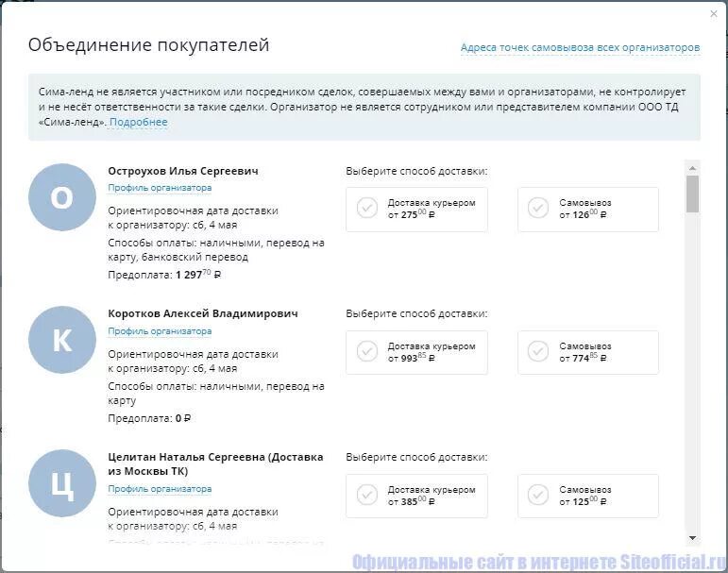This screenshot has width=728, height=573.
Task: Click the Предоплата: 1 297.70 ₽ text
Action: pos(164,275)
